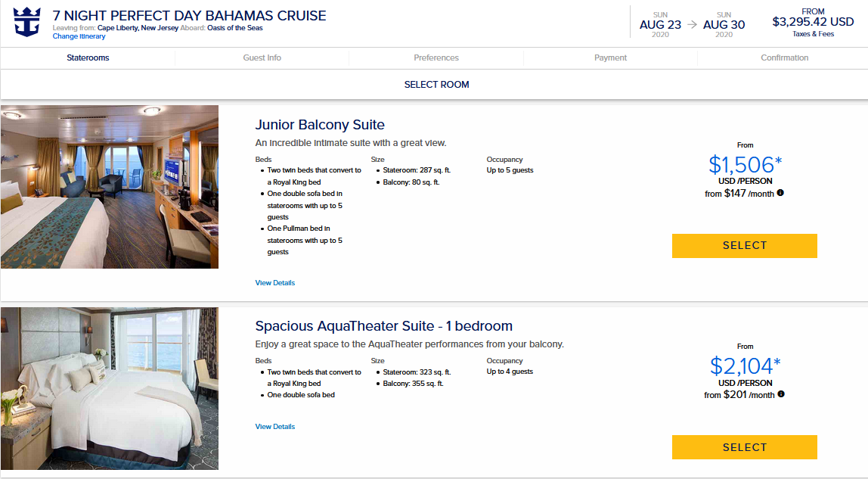This screenshot has width=868, height=479.
Task: Open the Preferences step tab
Action: pos(436,58)
